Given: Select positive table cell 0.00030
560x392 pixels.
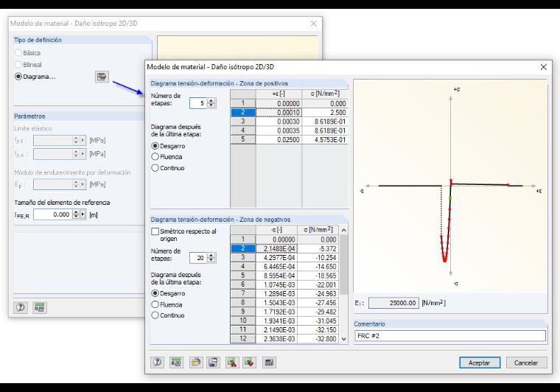Looking at the screenshot, I should pos(279,122).
